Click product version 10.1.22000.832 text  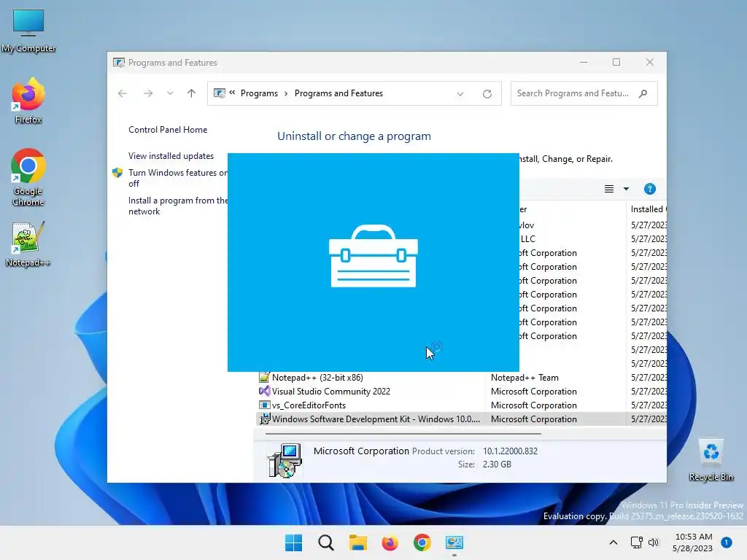point(510,451)
